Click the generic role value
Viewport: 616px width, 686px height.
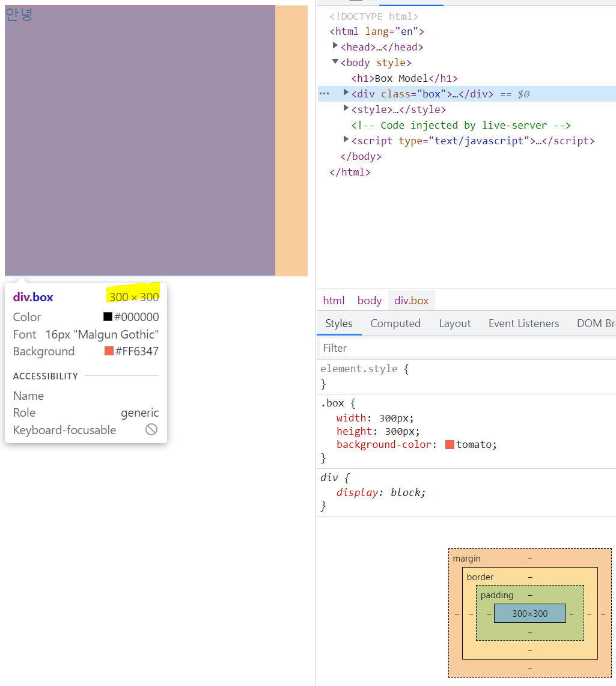point(140,412)
